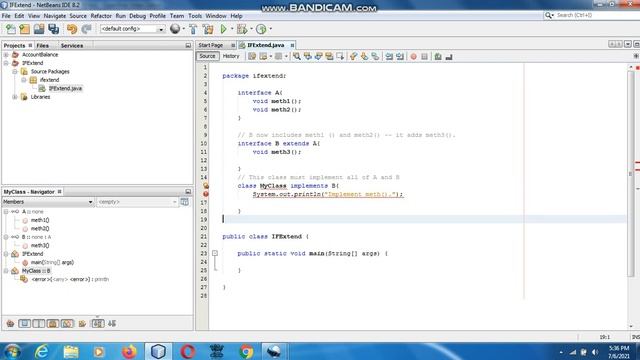Click the Toggle Rectangular Selection editor icon
Image resolution: width=640 pixels, height=360 pixels.
(340, 56)
